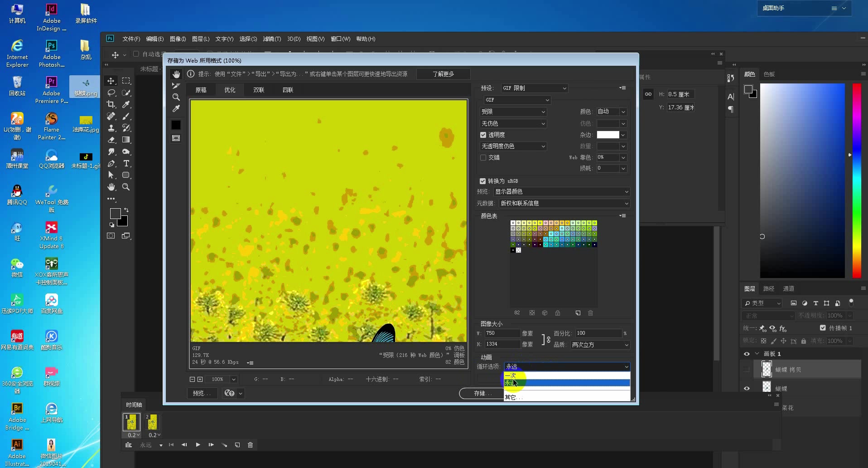
Task: Open the 文件(F) menu
Action: tap(131, 39)
